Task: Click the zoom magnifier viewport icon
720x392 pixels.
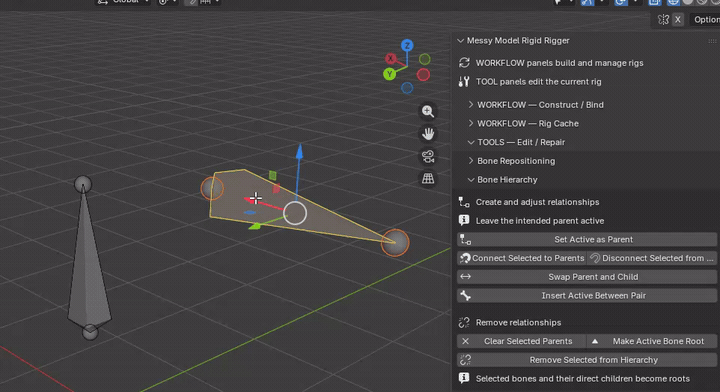Action: coord(428,111)
